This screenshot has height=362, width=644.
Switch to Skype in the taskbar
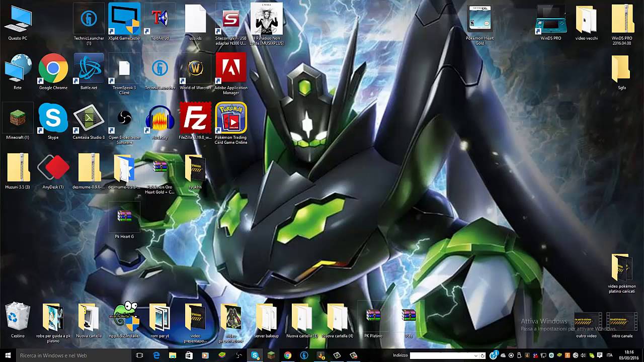tap(255, 355)
